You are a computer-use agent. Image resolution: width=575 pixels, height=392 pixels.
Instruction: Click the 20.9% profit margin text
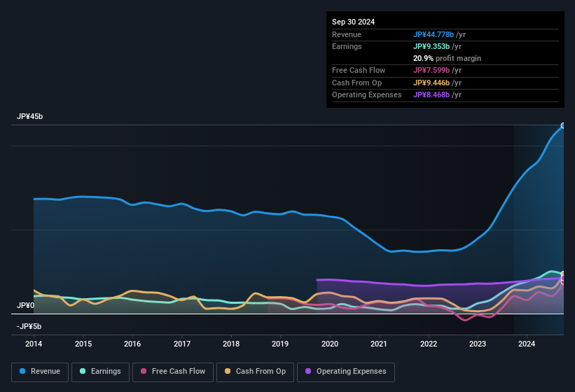tap(447, 58)
